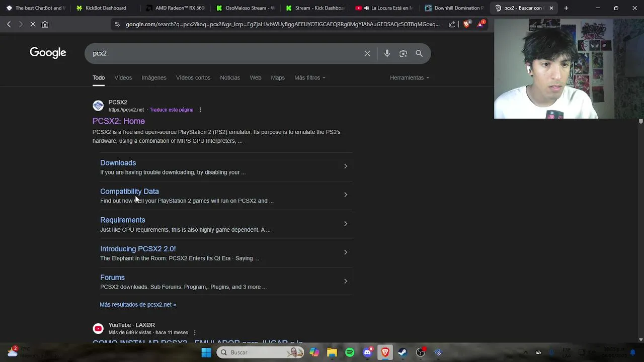Switch to the Vídeos filter
The image size is (644, 362).
click(x=123, y=77)
